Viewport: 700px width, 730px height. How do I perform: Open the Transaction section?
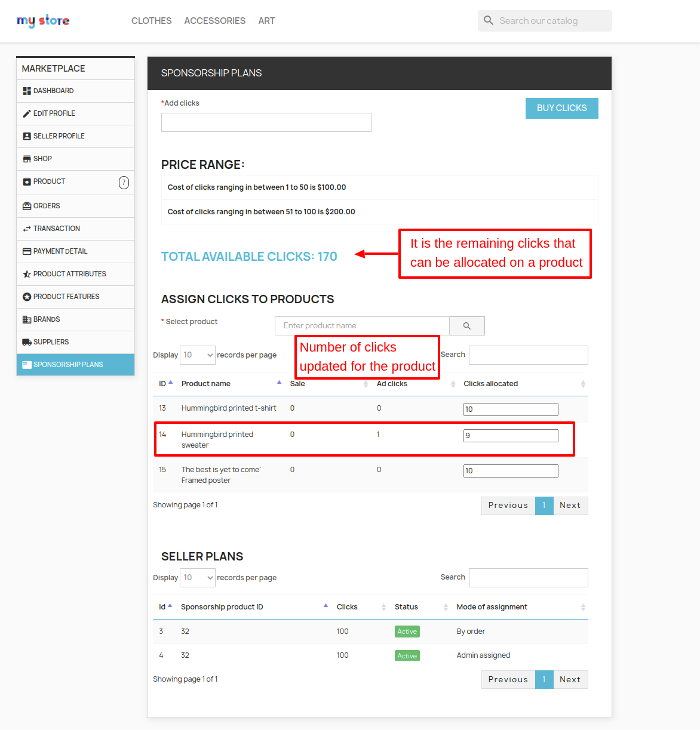[75, 229]
